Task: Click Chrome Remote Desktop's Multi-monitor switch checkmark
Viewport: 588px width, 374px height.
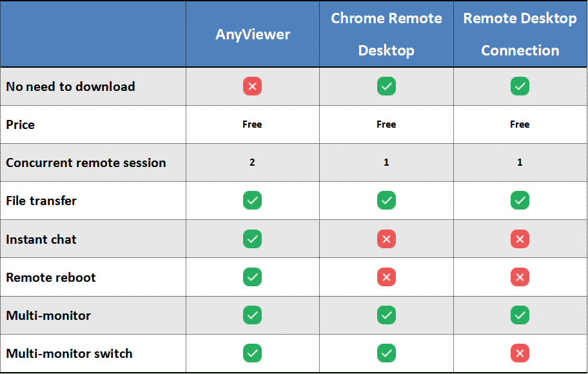Action: pos(386,353)
